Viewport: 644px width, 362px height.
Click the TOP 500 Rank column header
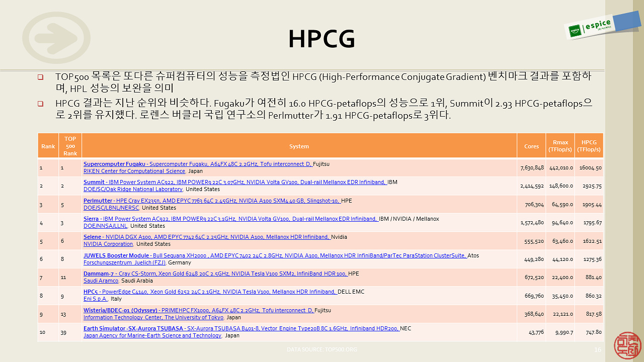point(70,146)
